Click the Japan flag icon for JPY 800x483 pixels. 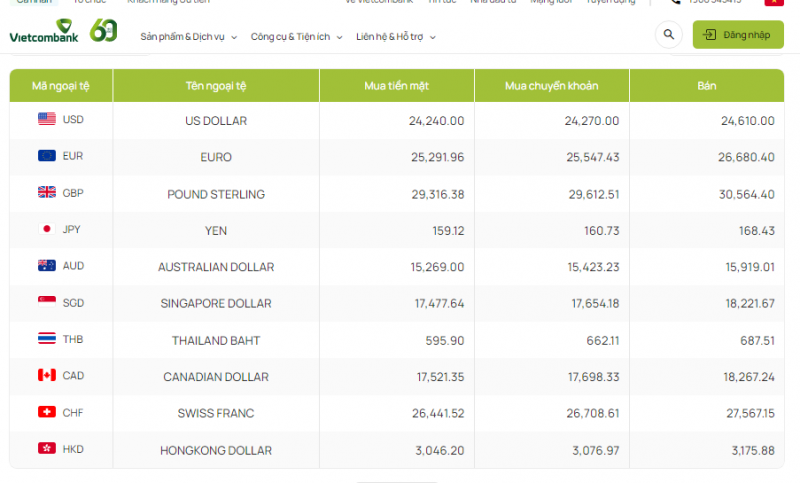(x=46, y=229)
